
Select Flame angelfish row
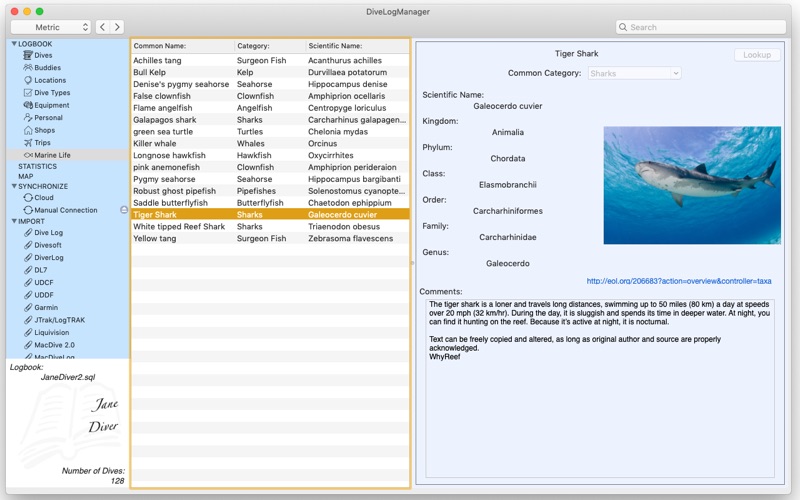point(270,108)
